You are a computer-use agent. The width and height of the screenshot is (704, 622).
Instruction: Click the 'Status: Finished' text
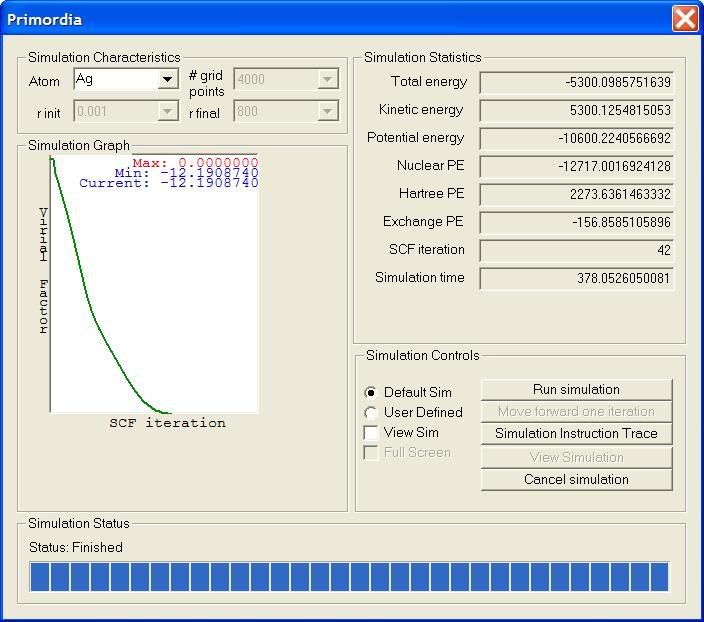(x=76, y=547)
